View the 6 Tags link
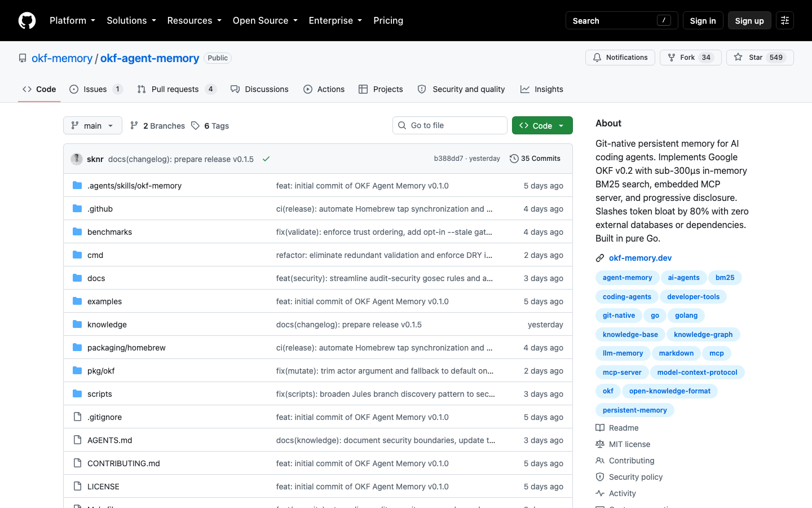 (x=210, y=126)
